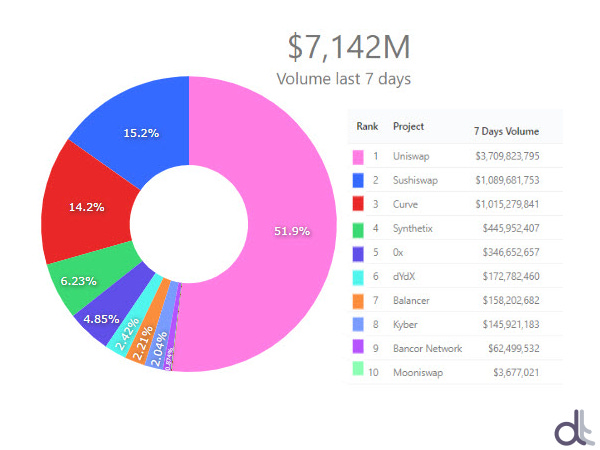The image size is (600, 450).
Task: Click the Kyber project name
Action: pos(405,325)
